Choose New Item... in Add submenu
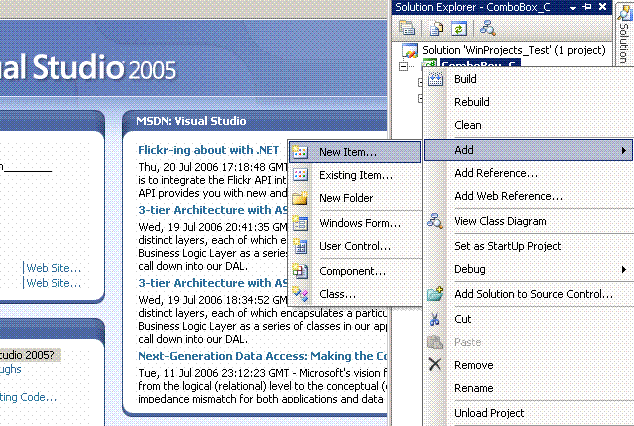This screenshot has width=634, height=426. (355, 152)
